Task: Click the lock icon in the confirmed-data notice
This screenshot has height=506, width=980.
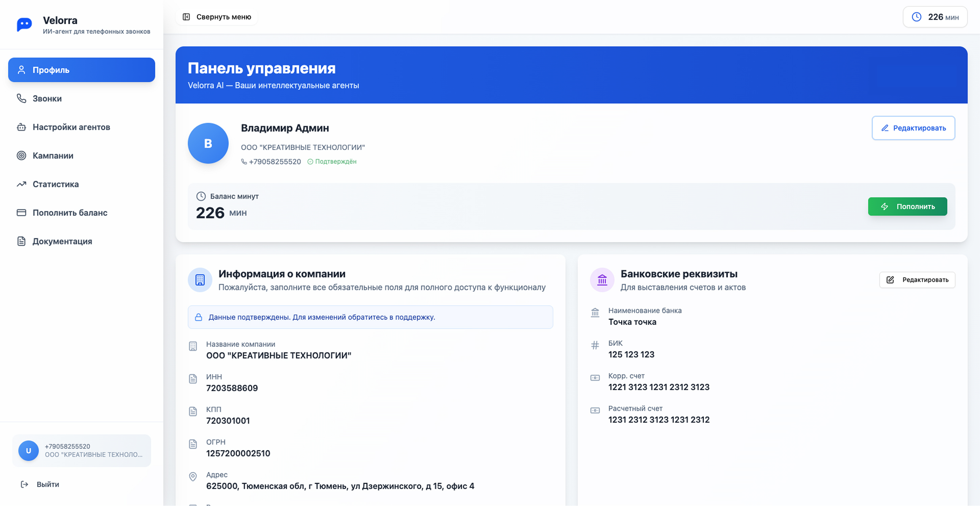Action: click(x=198, y=317)
